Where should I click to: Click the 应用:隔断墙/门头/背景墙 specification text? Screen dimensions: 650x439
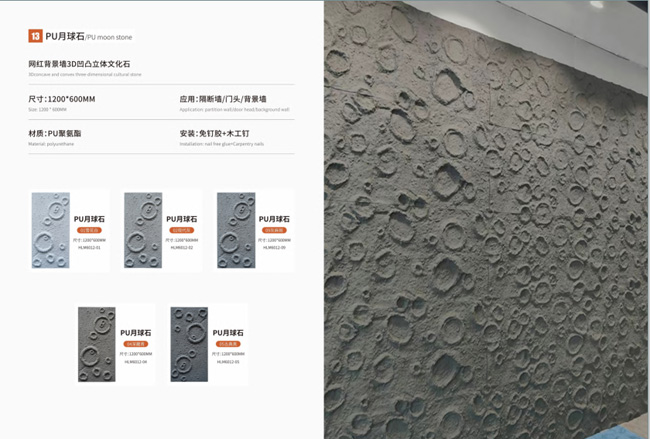click(223, 99)
